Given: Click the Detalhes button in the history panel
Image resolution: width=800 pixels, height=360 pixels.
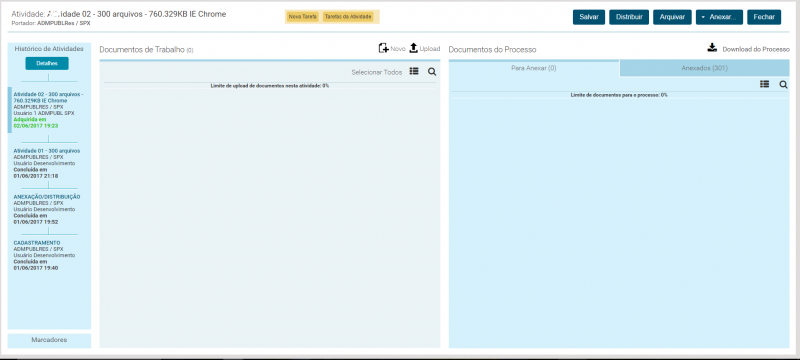Looking at the screenshot, I should 47,64.
